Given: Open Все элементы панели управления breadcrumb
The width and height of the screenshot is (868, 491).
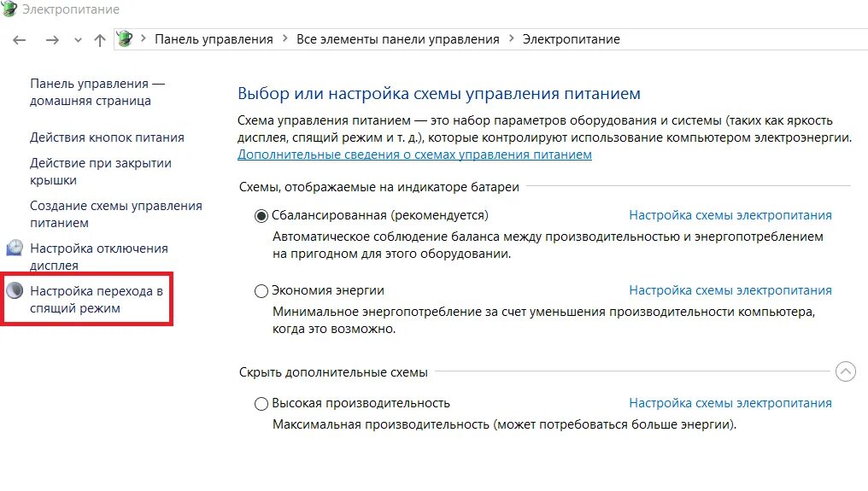Looking at the screenshot, I should [397, 39].
